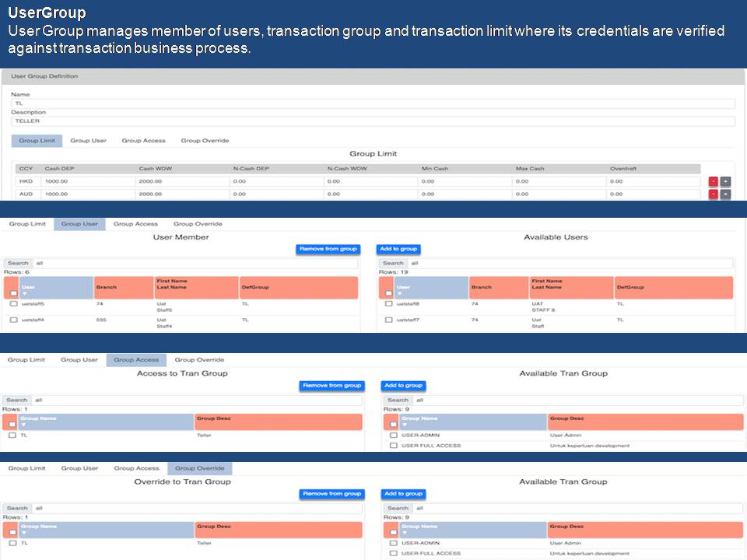747x560 pixels.
Task: Remove the AUD limit row with red minus
Action: tap(713, 194)
